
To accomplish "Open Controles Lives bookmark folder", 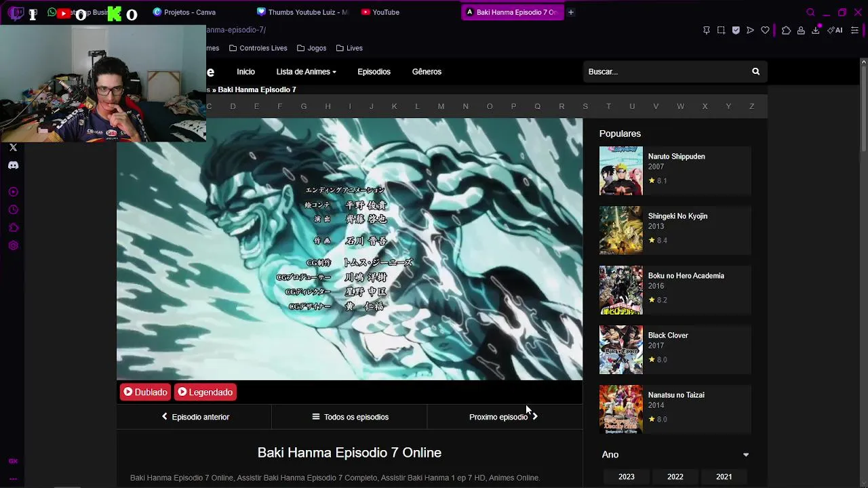I will click(x=258, y=48).
